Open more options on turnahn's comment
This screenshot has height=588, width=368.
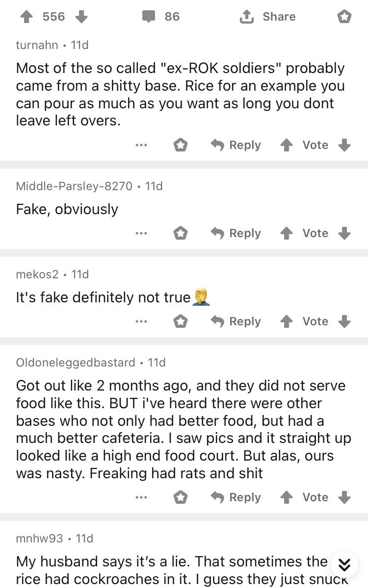click(x=142, y=145)
